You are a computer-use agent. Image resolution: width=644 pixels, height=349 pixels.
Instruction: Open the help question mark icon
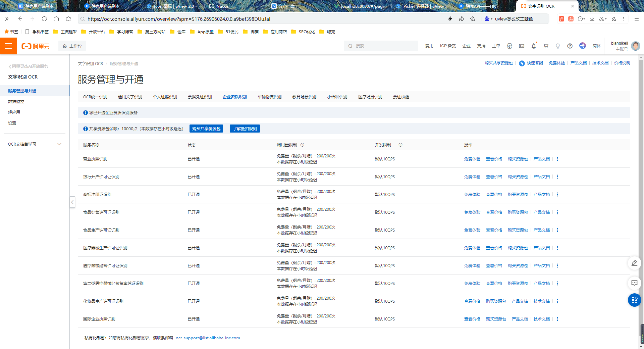click(570, 46)
